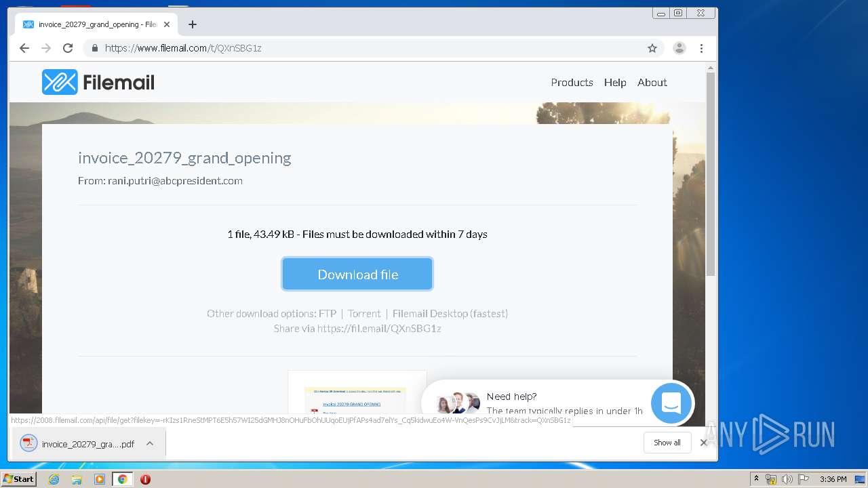Click the site padlock icon
This screenshot has width=868, height=488.
click(x=95, y=48)
